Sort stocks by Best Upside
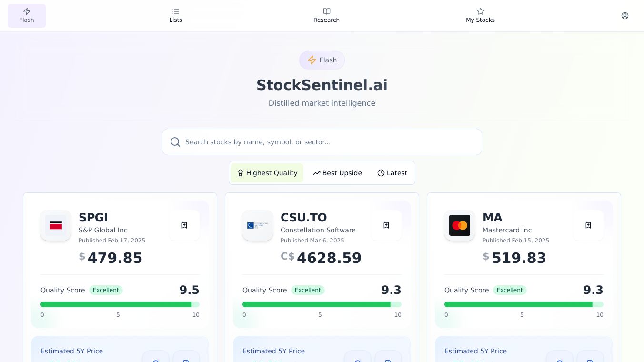The width and height of the screenshot is (644, 362). click(337, 173)
